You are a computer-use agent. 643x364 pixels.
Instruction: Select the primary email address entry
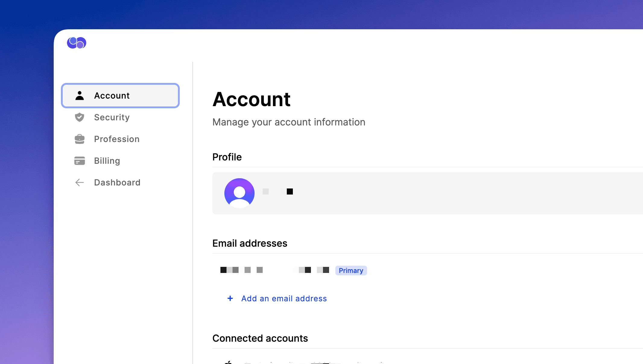point(274,270)
